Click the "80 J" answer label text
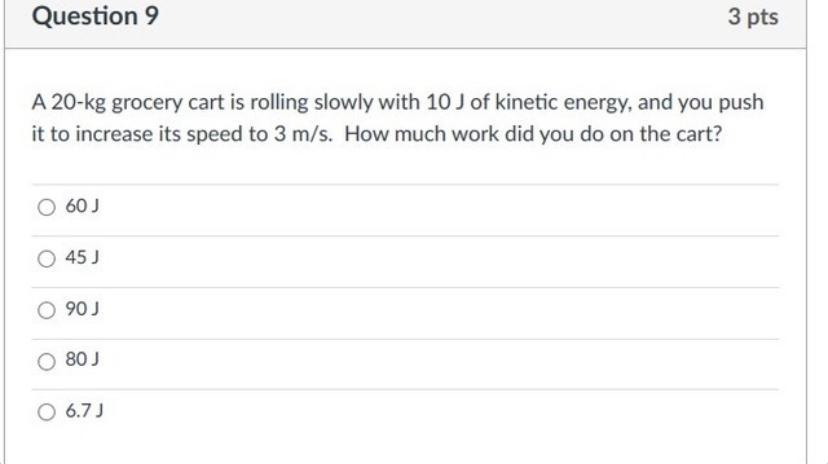The width and height of the screenshot is (828, 464). 78,361
